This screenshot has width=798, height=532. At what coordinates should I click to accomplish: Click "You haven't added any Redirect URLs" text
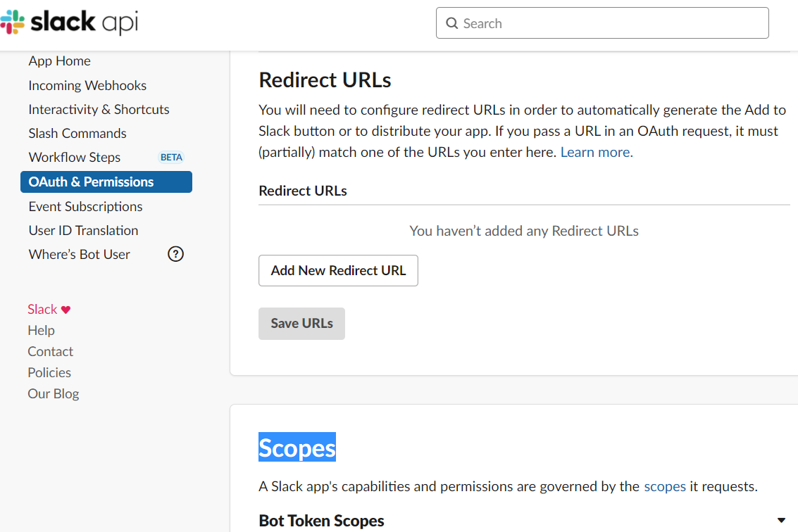pyautogui.click(x=524, y=231)
